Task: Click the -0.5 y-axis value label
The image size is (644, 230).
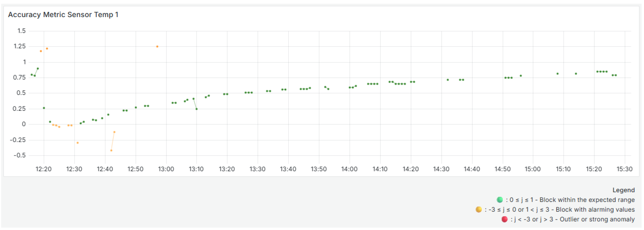Action: (x=20, y=155)
